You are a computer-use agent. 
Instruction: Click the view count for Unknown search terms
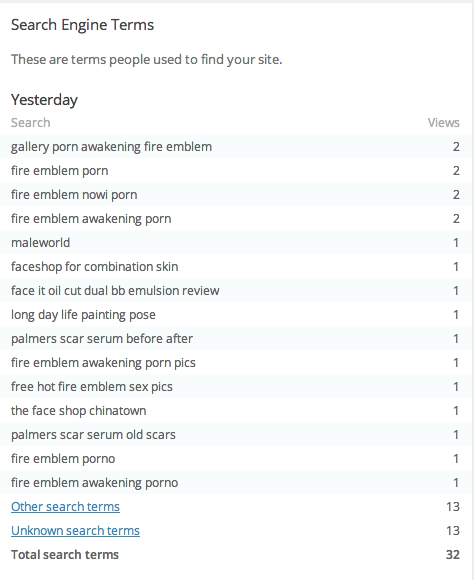pyautogui.click(x=453, y=530)
